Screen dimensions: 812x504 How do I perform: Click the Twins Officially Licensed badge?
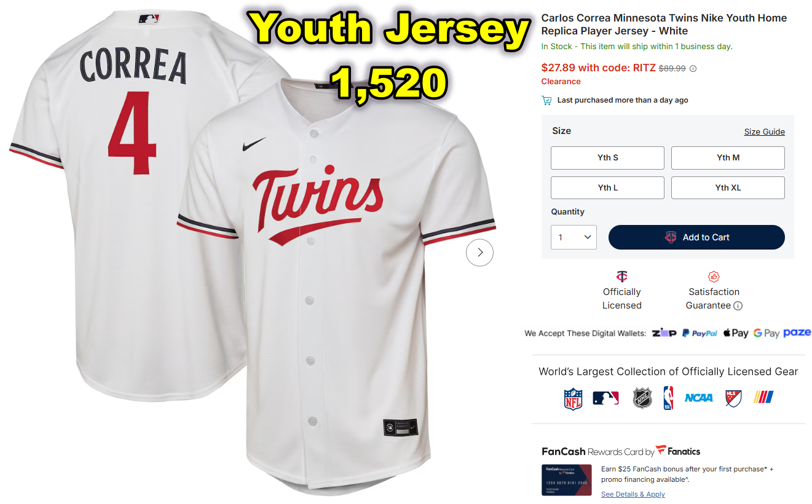coord(621,291)
